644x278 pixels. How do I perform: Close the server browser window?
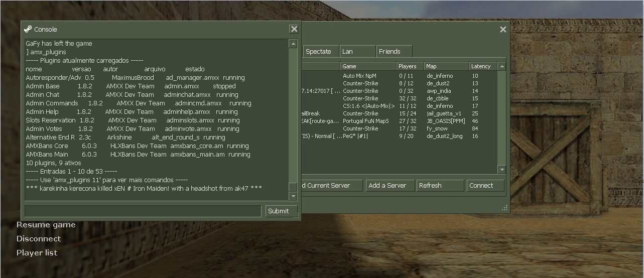(x=503, y=30)
